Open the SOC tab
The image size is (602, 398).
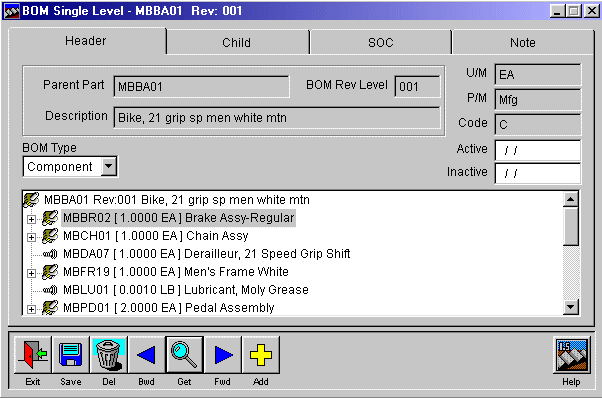[380, 42]
